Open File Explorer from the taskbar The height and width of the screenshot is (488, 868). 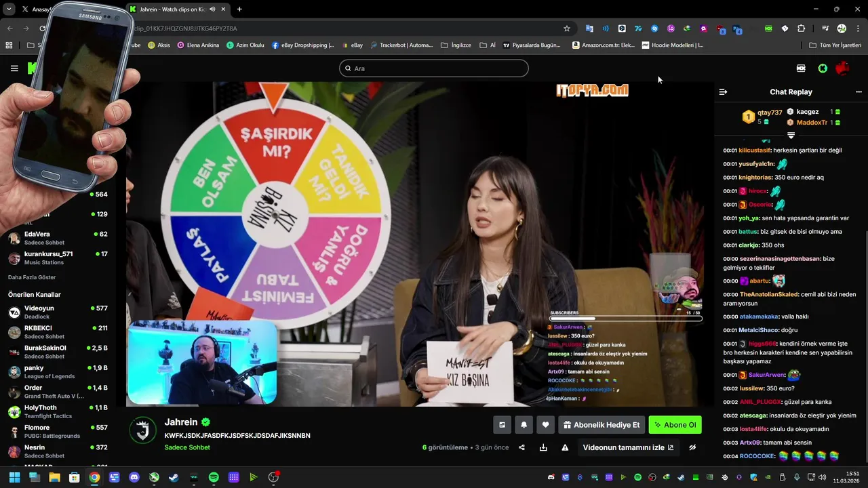click(54, 477)
